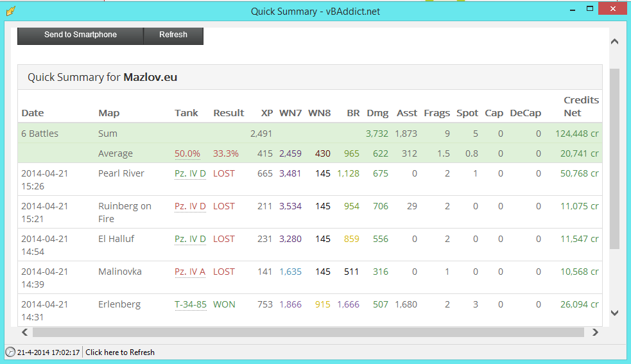Click the BR column header
This screenshot has width=631, height=364.
pyautogui.click(x=353, y=113)
